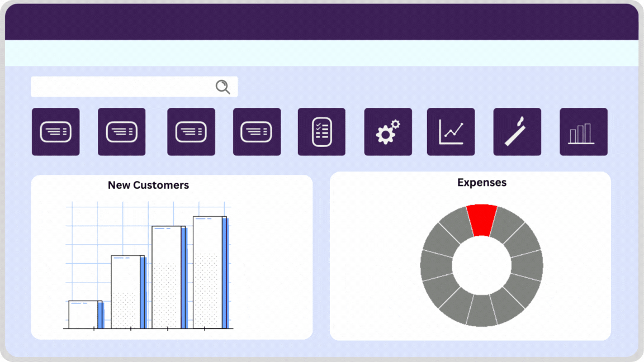
Task: Select the tallest bar in New Customers chart
Action: 210,273
